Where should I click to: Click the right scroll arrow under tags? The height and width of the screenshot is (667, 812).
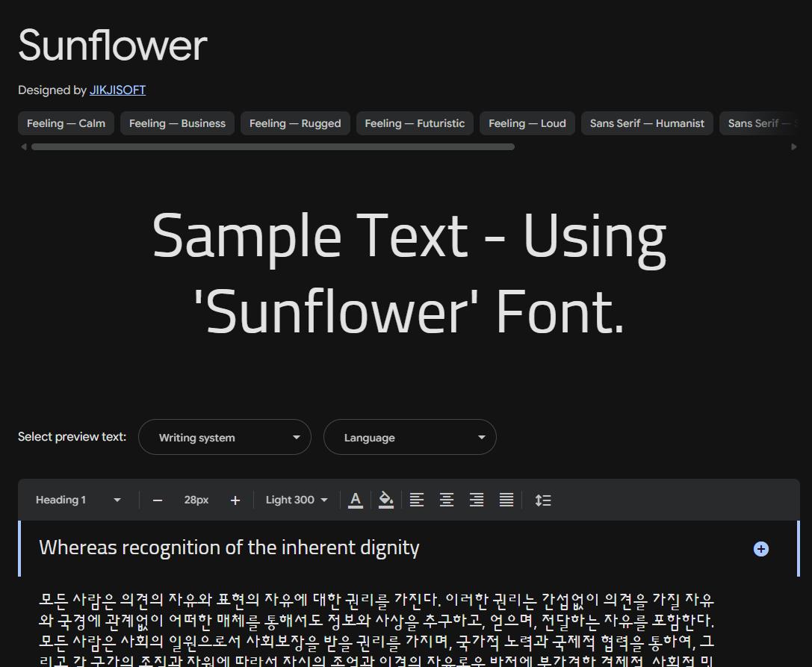(x=794, y=147)
